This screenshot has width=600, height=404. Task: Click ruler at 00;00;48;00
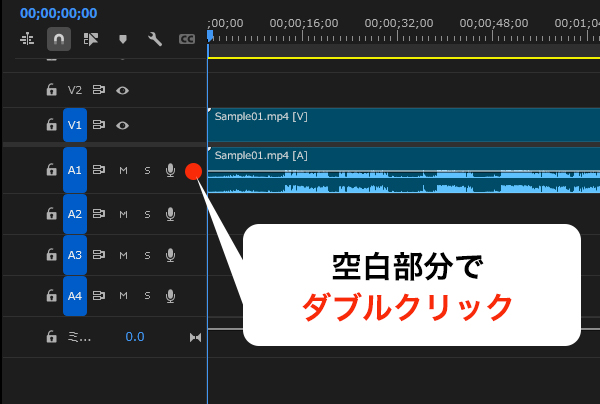click(x=494, y=23)
